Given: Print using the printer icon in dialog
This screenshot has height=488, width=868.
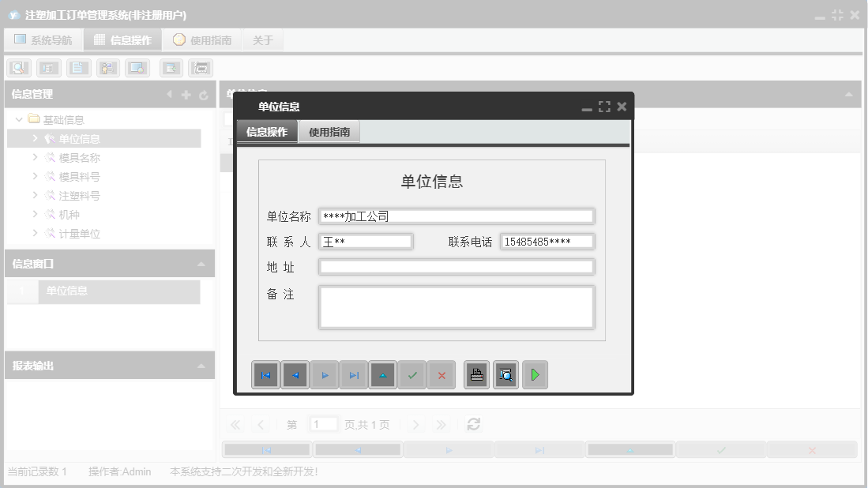Looking at the screenshot, I should coord(476,375).
